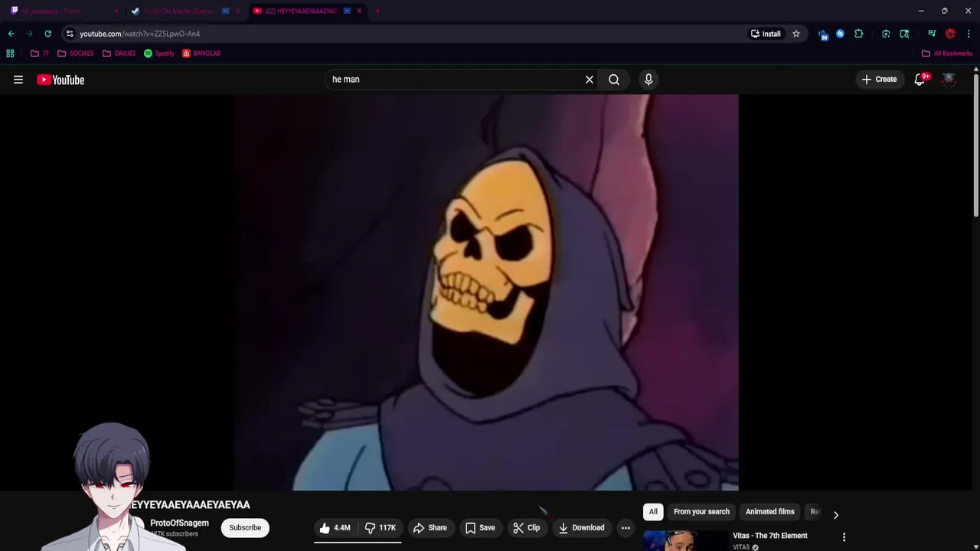The height and width of the screenshot is (551, 980).
Task: Open the All Bookmarks folder
Action: (x=947, y=54)
